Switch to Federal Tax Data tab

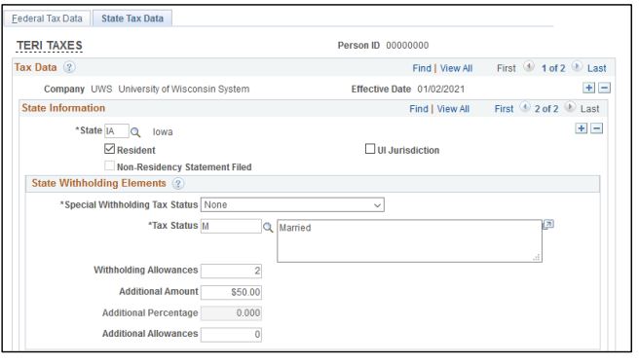tap(47, 18)
